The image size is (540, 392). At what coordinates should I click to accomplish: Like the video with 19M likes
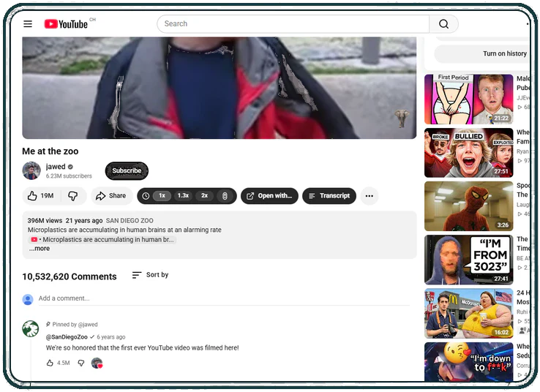41,196
